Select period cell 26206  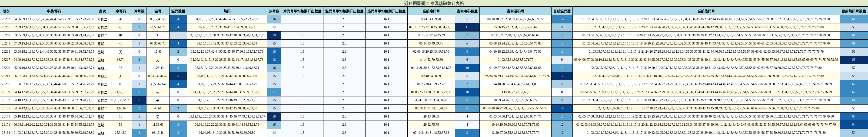click(x=6, y=84)
